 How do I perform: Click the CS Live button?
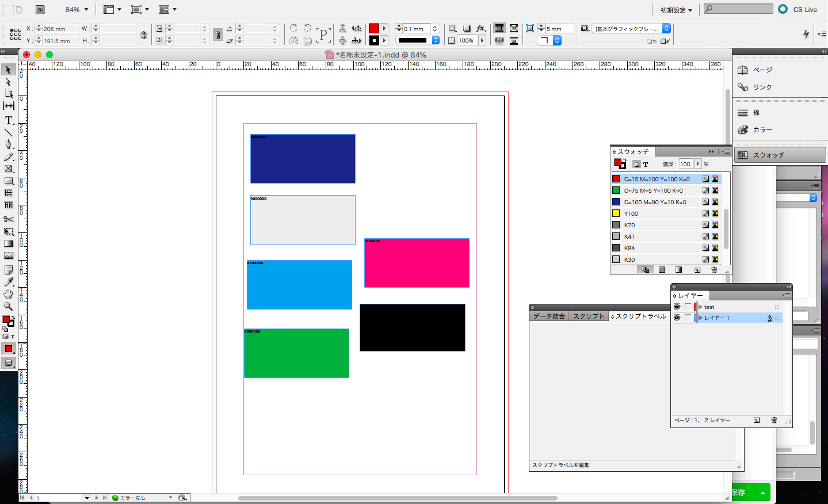click(798, 9)
